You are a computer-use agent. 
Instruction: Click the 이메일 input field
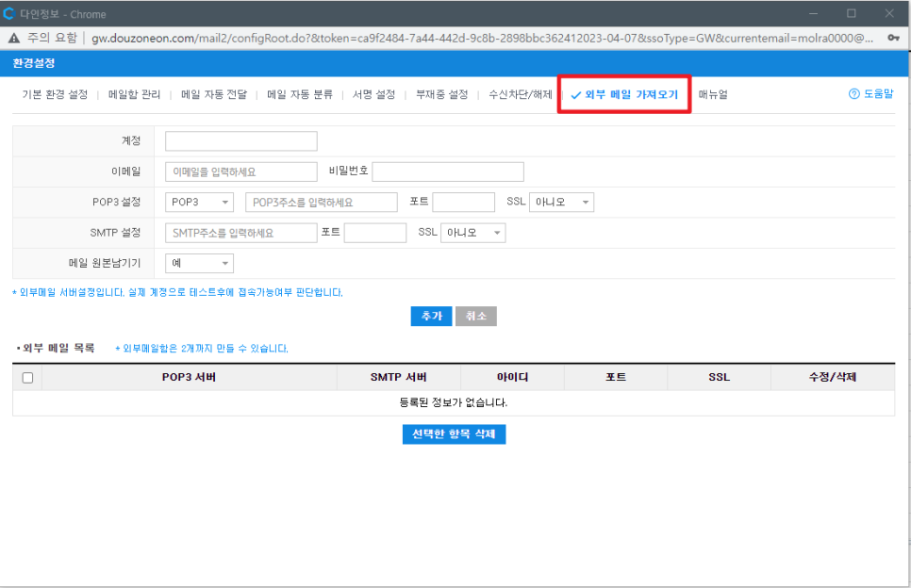[241, 171]
